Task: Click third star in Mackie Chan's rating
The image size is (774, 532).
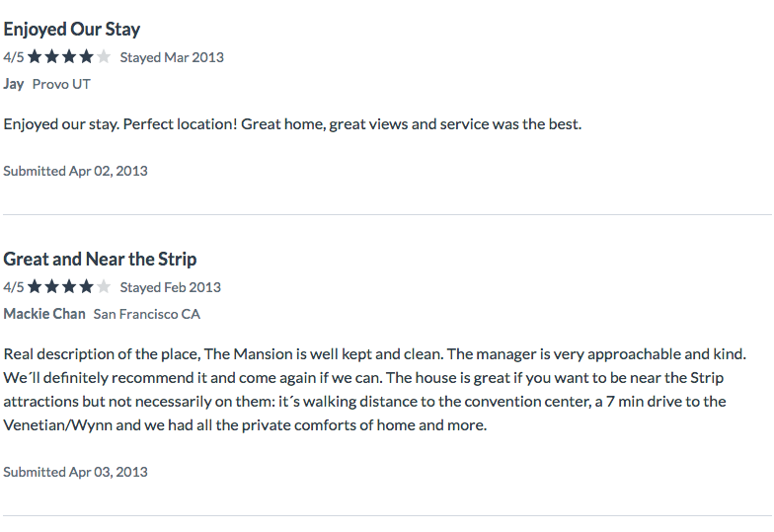Action: [69, 286]
